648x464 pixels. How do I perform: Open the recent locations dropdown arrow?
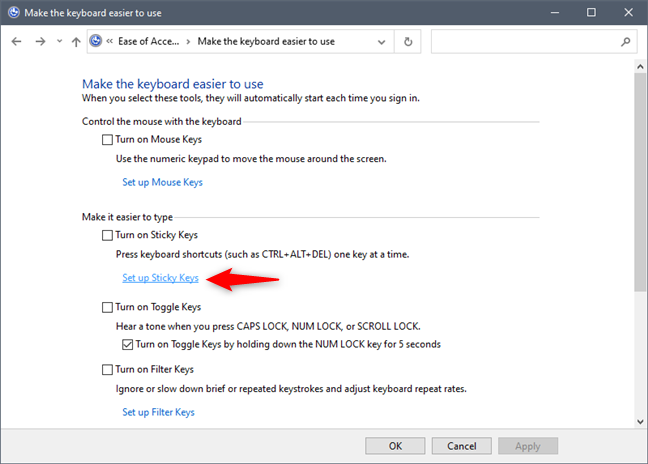click(60, 41)
